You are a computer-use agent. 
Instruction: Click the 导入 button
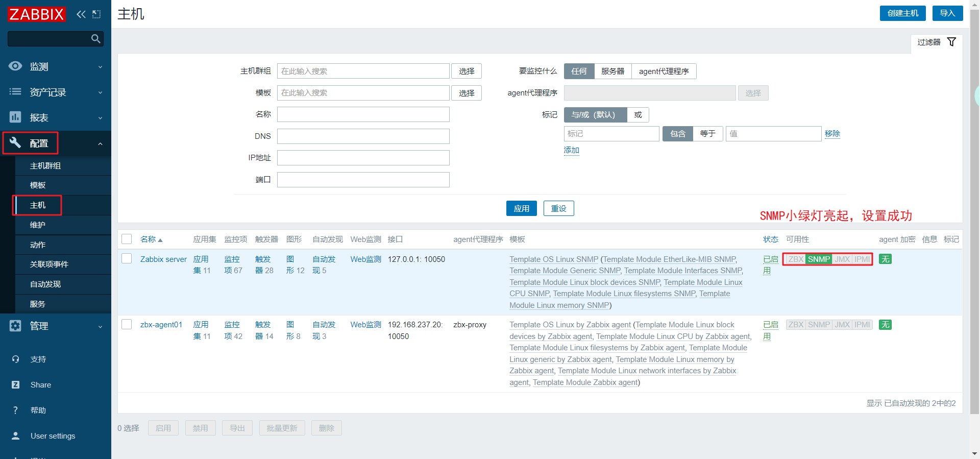[947, 13]
